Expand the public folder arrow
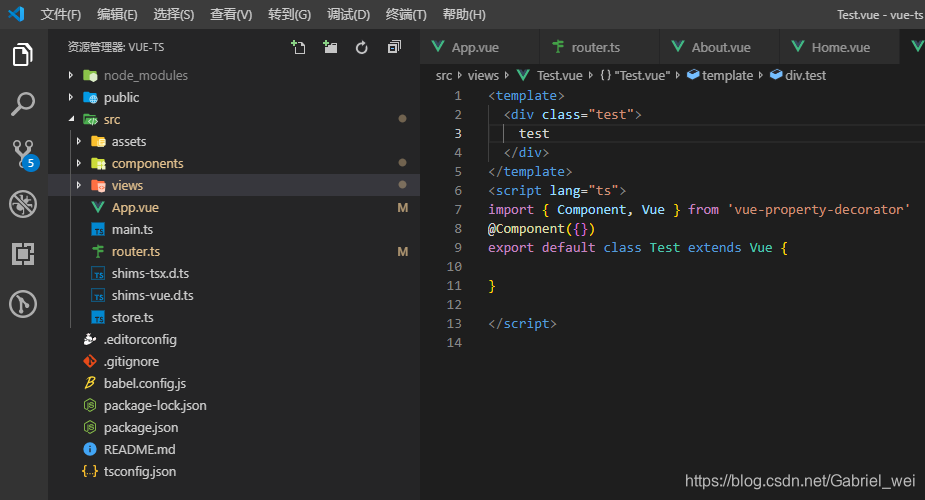The image size is (925, 500). [71, 97]
